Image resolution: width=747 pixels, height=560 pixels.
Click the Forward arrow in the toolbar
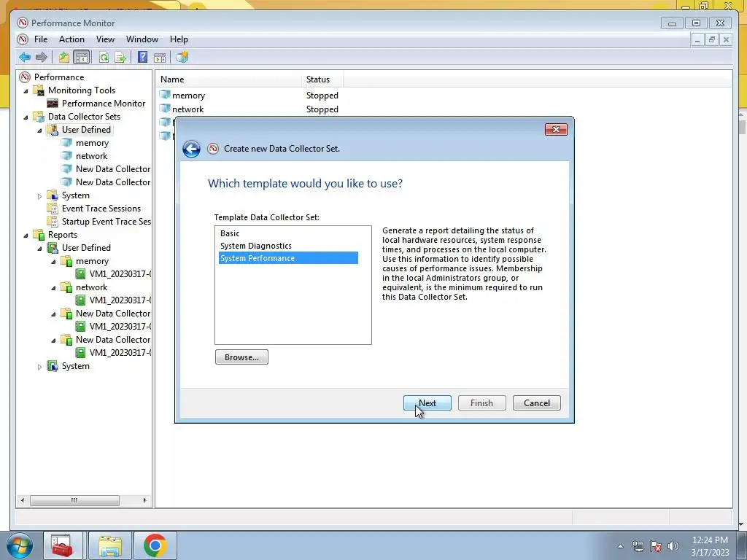[x=42, y=58]
